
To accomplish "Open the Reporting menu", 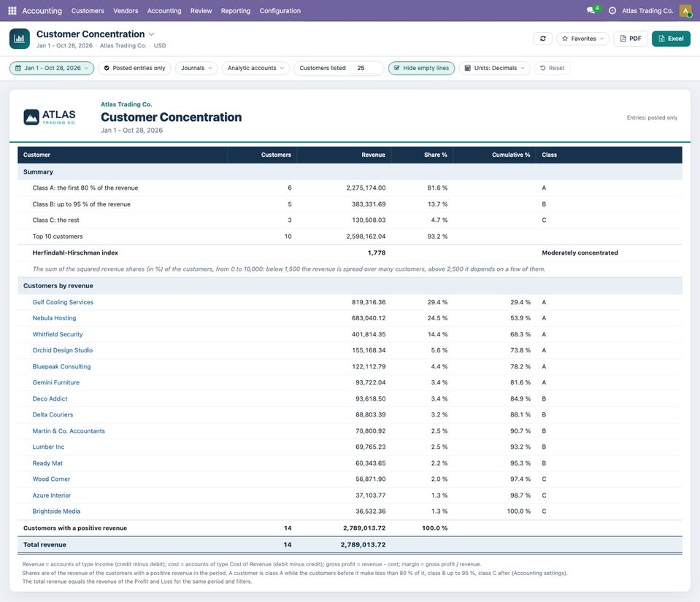I will [x=236, y=11].
